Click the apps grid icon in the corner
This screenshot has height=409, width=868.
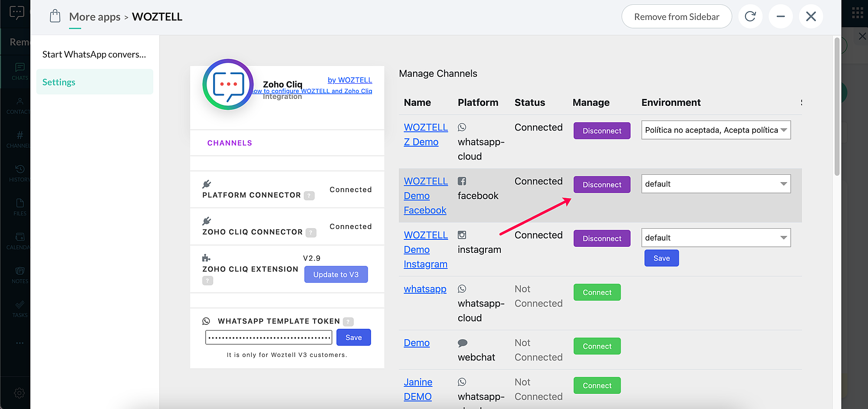tap(858, 13)
